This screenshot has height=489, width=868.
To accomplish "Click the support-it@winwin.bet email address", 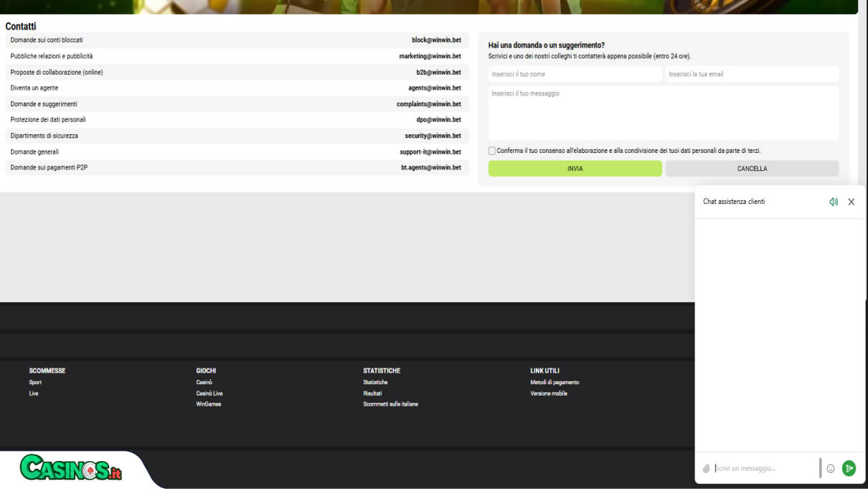I will click(430, 152).
